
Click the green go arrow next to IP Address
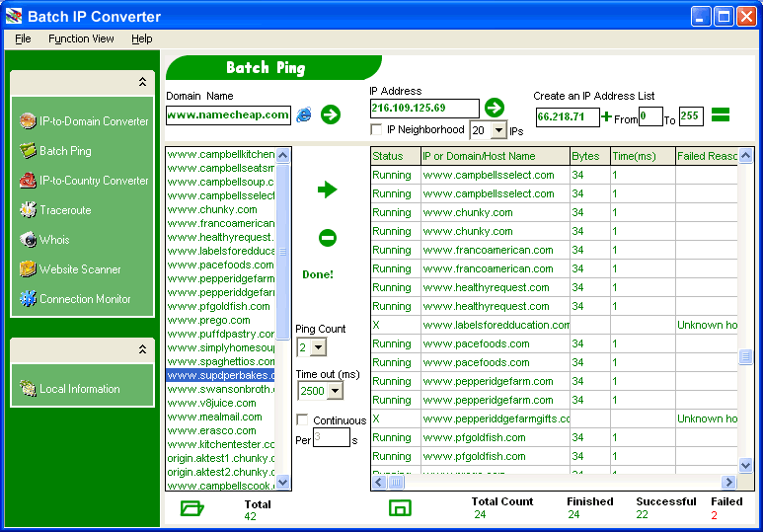click(x=495, y=108)
